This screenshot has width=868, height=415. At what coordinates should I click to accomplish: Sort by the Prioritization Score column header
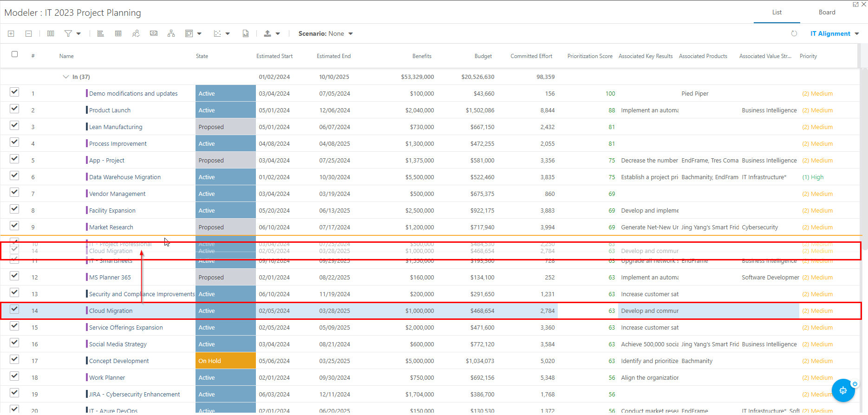coord(590,56)
